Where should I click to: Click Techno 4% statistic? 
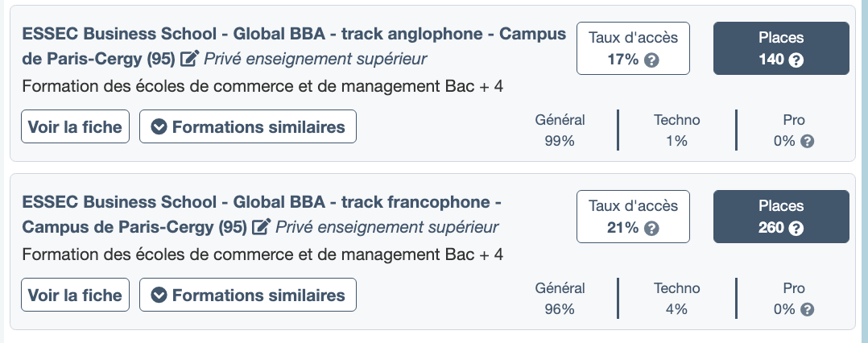(x=676, y=299)
